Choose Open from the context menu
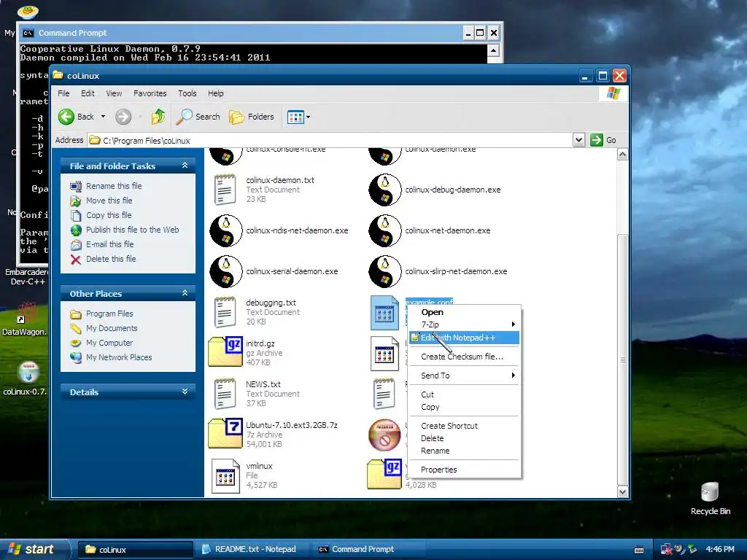 coord(465,312)
